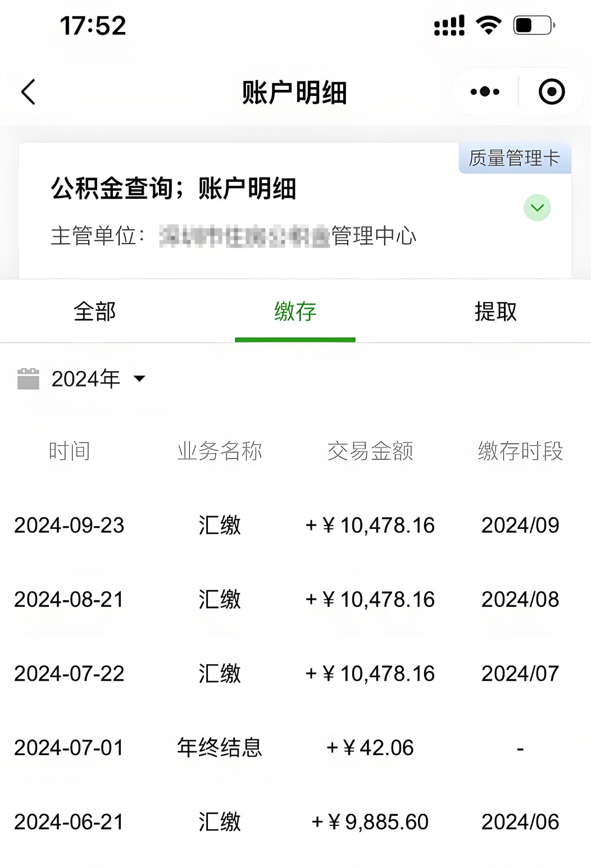
Task: Open the 2024年 year dropdown arrow
Action: [x=139, y=379]
